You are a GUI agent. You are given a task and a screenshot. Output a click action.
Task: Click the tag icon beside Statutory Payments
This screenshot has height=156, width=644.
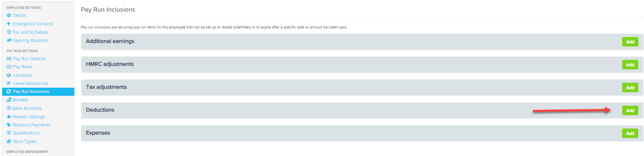coord(9,125)
